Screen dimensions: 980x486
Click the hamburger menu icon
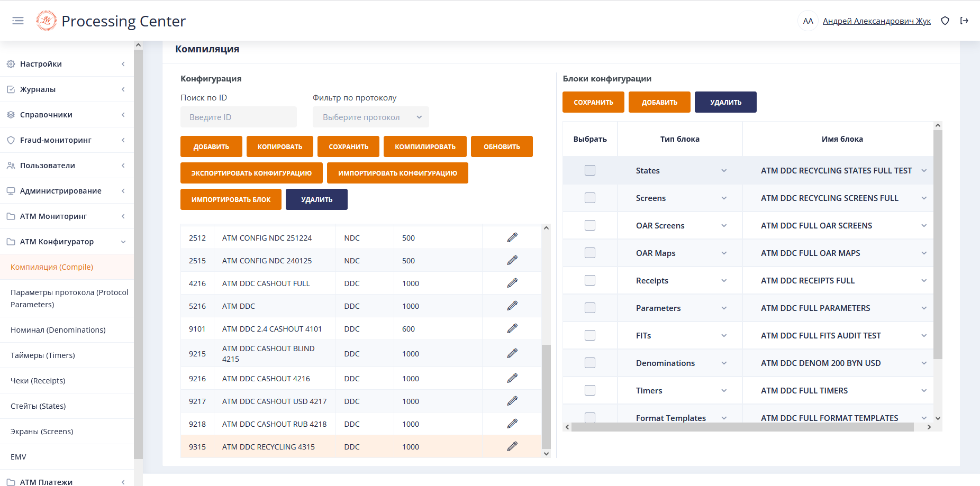point(18,21)
